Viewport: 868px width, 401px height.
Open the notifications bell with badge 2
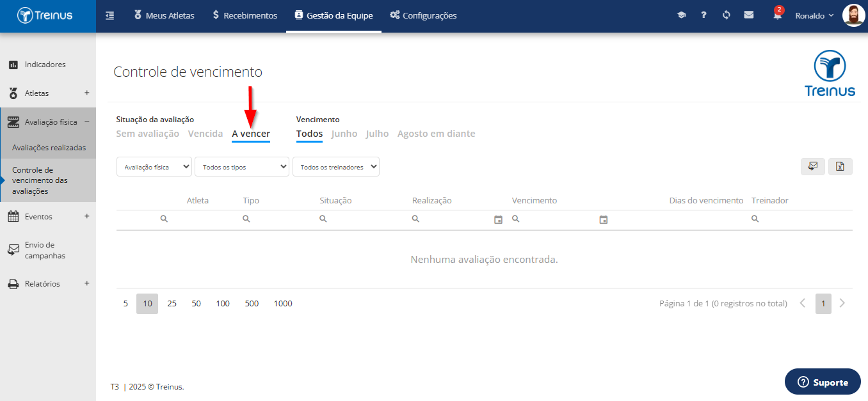click(x=777, y=15)
